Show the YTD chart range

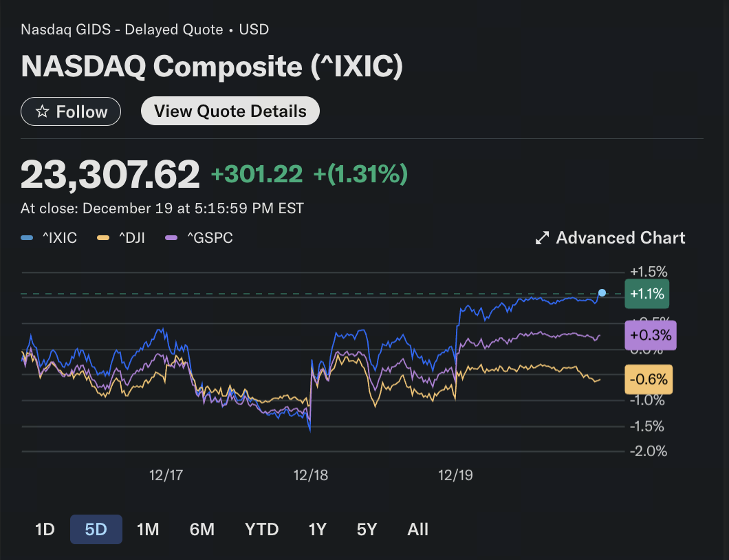262,529
